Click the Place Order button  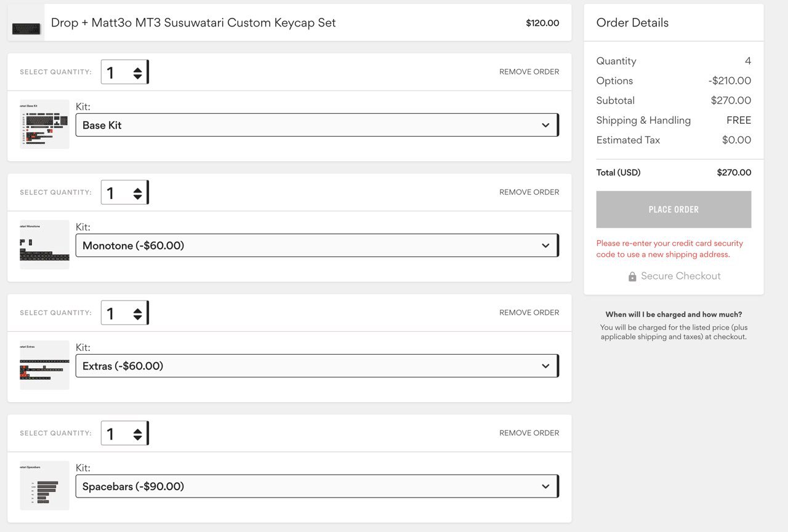coord(673,209)
